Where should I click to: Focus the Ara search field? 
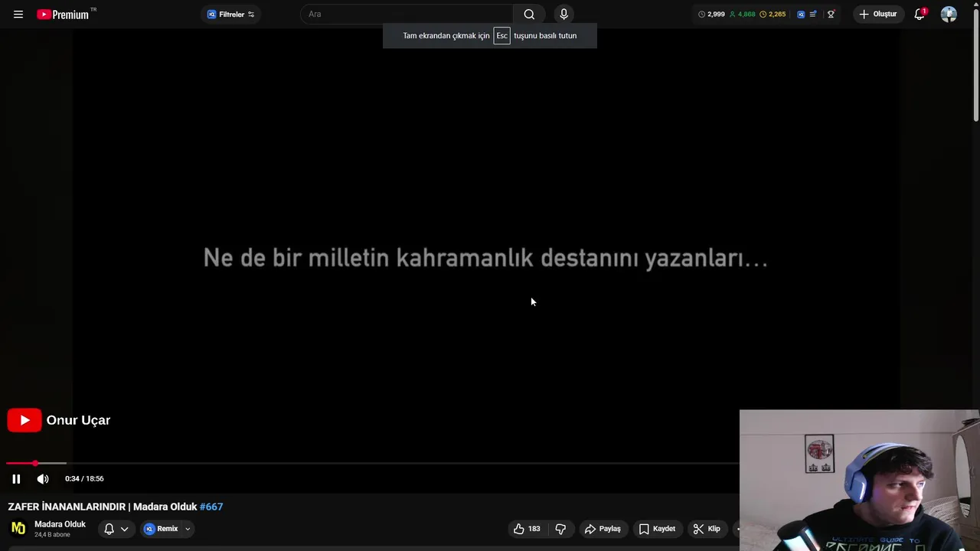[x=407, y=14]
